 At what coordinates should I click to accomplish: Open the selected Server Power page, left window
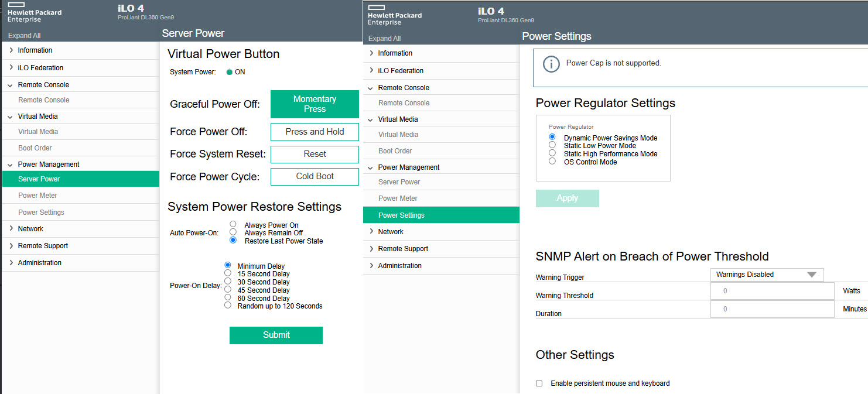pyautogui.click(x=80, y=179)
